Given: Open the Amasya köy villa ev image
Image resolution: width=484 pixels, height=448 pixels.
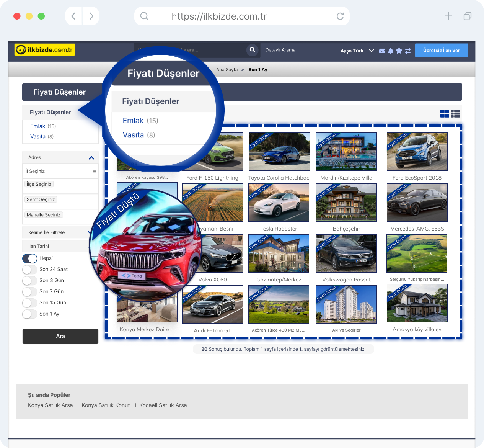Looking at the screenshot, I should click(417, 303).
